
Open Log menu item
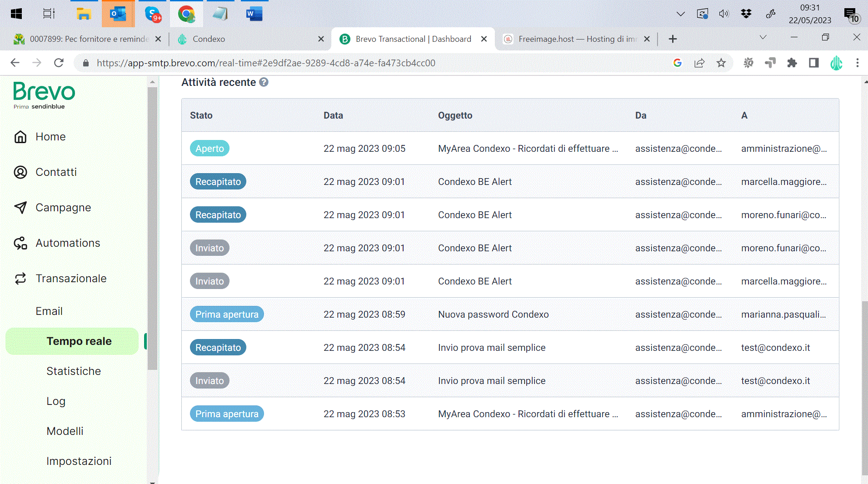pos(56,401)
